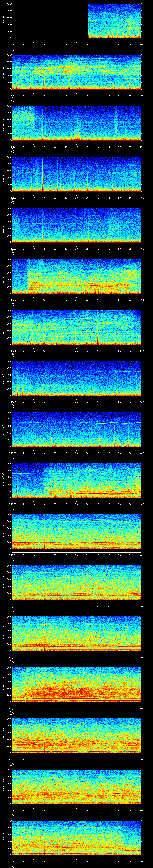Select the '17:13:00' time axis label

tap(12, 249)
